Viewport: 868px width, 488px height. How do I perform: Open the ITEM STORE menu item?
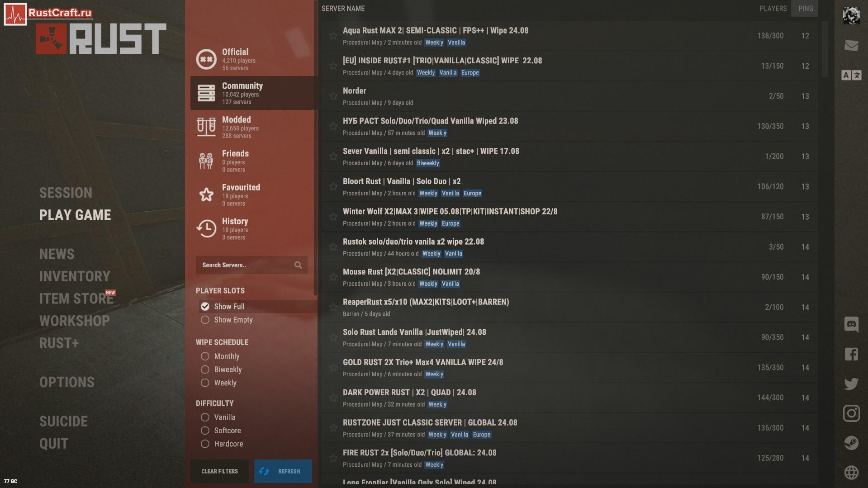tap(76, 299)
